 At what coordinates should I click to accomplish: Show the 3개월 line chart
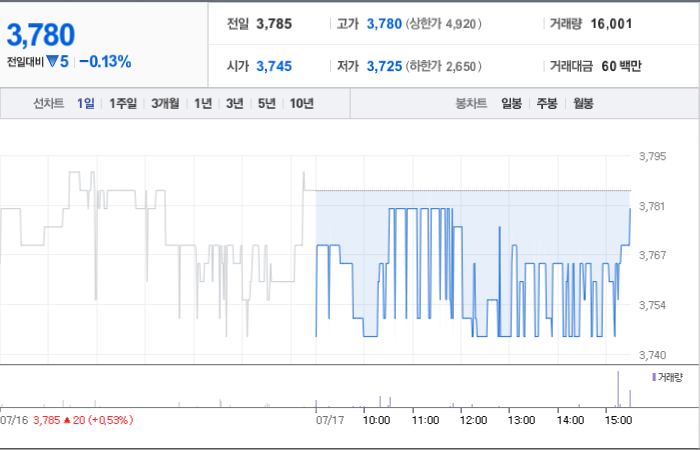pos(165,104)
